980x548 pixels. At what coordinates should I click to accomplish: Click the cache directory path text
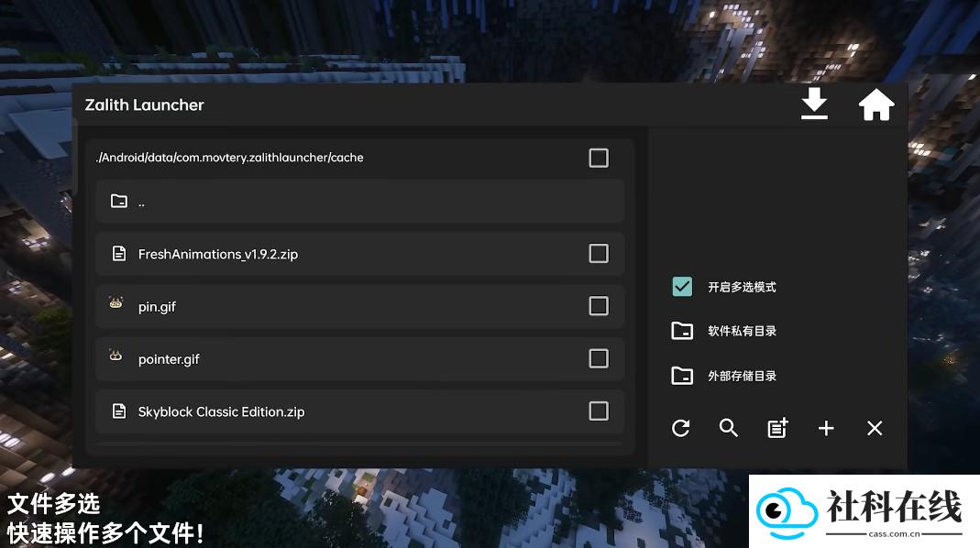230,158
